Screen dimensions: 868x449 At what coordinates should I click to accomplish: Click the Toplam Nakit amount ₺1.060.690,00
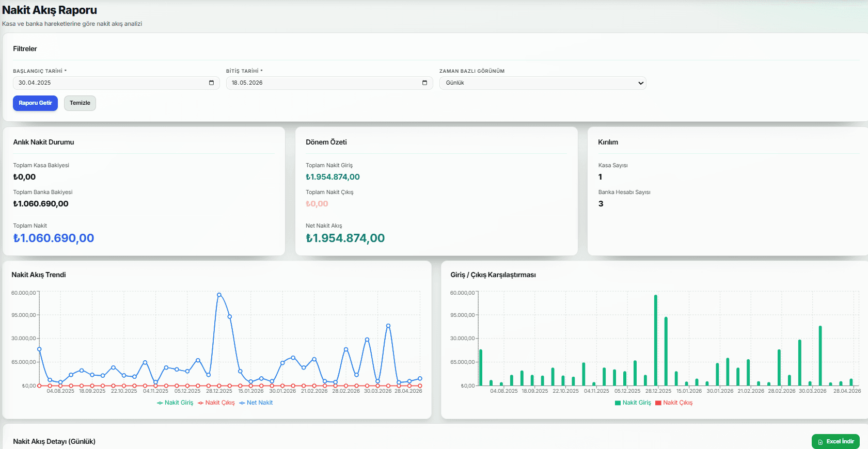[54, 238]
